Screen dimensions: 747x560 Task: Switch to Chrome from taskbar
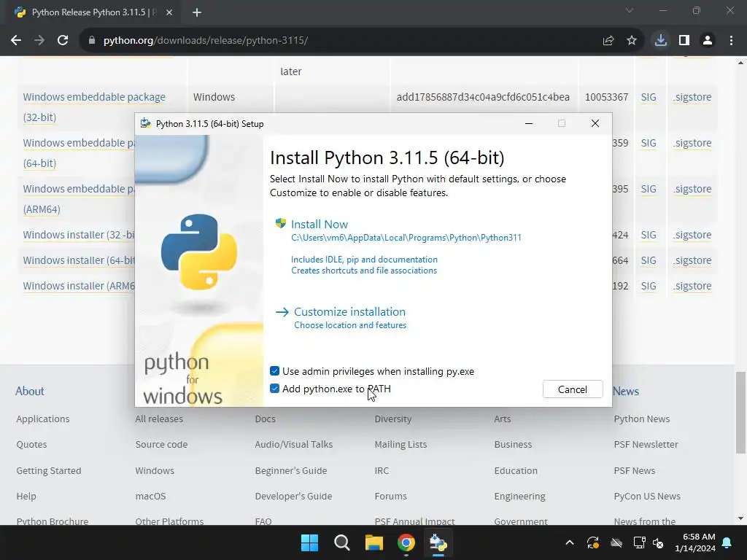tap(406, 542)
